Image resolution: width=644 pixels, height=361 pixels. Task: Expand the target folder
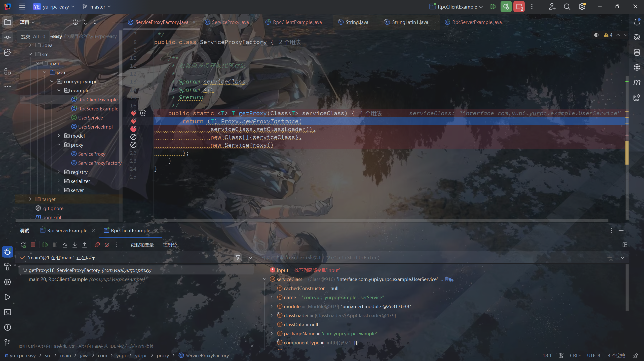pos(30,199)
